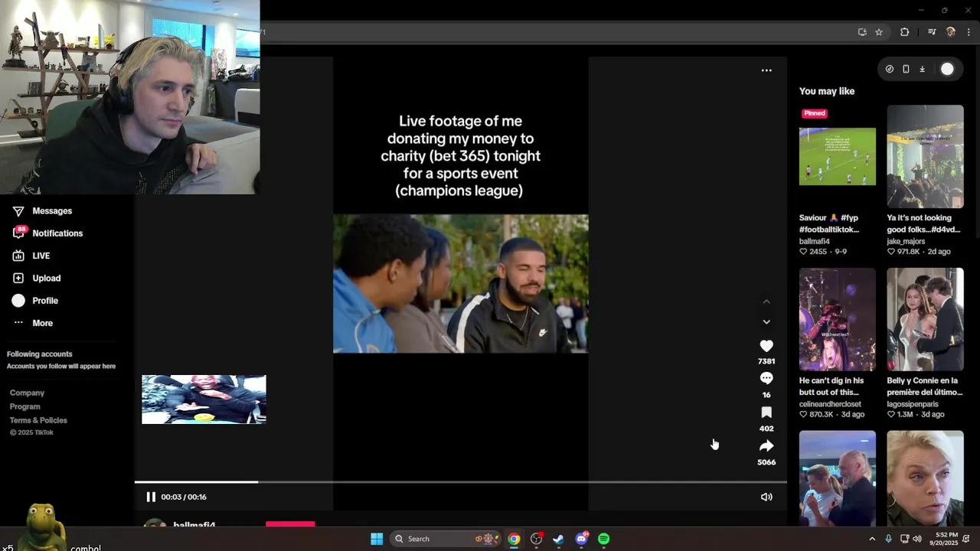This screenshot has height=551, width=980.
Task: Open blonde woman video thumbnail at bottom right
Action: pyautogui.click(x=925, y=478)
